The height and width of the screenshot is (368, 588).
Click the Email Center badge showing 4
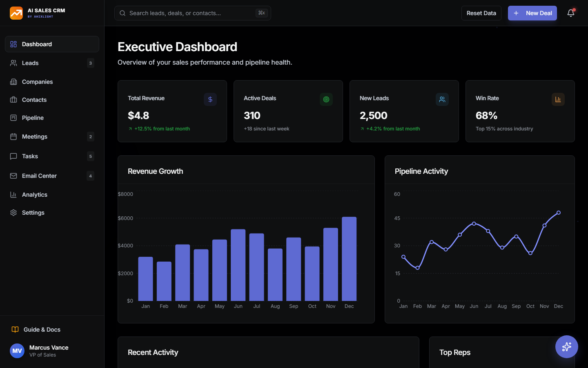[x=91, y=176]
